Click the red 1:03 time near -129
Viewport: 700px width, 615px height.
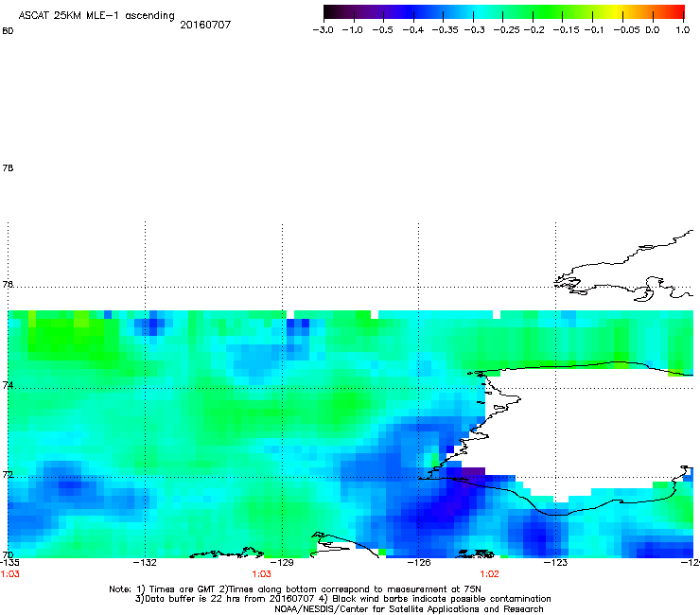coord(261,574)
